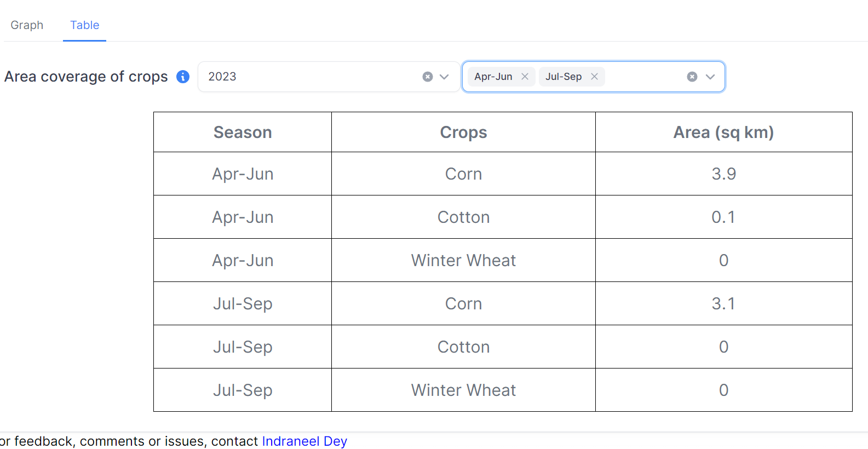Remove the Jul-Sep season tag
Image resolution: width=868 pixels, height=449 pixels.
coord(594,77)
